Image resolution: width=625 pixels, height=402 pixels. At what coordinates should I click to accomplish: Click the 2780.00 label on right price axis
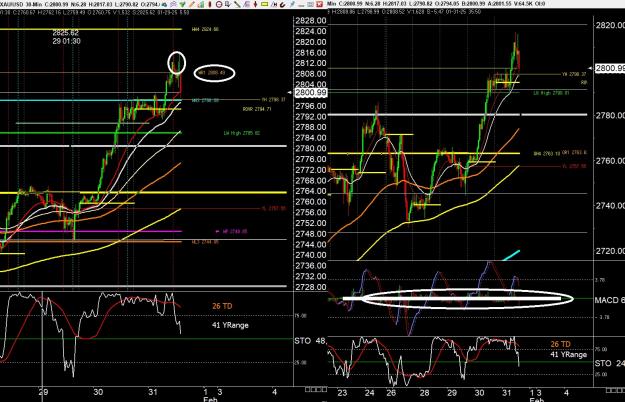[610, 116]
